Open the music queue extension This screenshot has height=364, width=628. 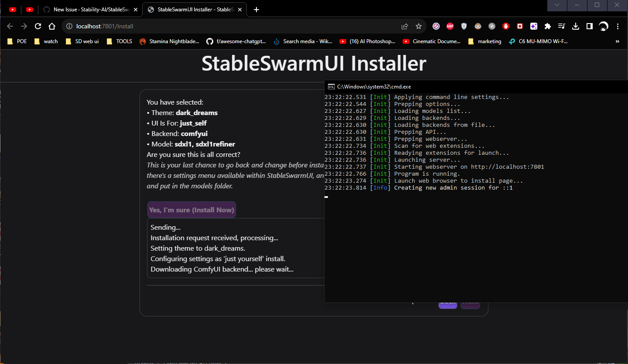coord(562,26)
